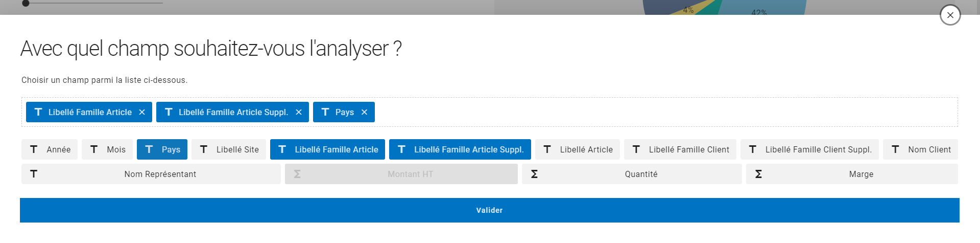Close the field analysis dialog
Image resolution: width=980 pixels, height=243 pixels.
950,15
